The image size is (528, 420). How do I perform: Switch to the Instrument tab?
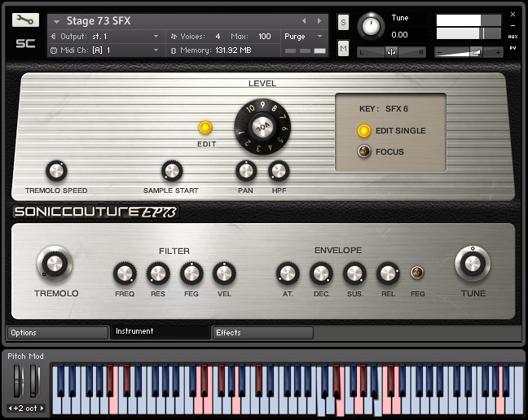[x=161, y=331]
